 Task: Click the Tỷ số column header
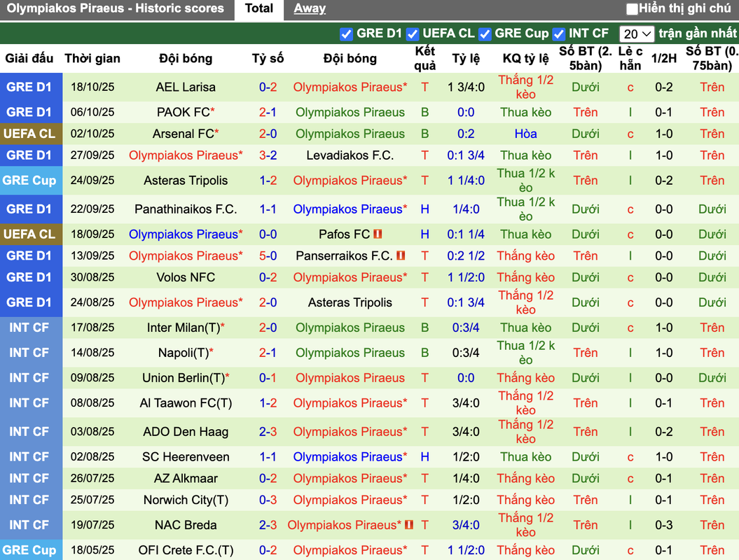tap(268, 58)
